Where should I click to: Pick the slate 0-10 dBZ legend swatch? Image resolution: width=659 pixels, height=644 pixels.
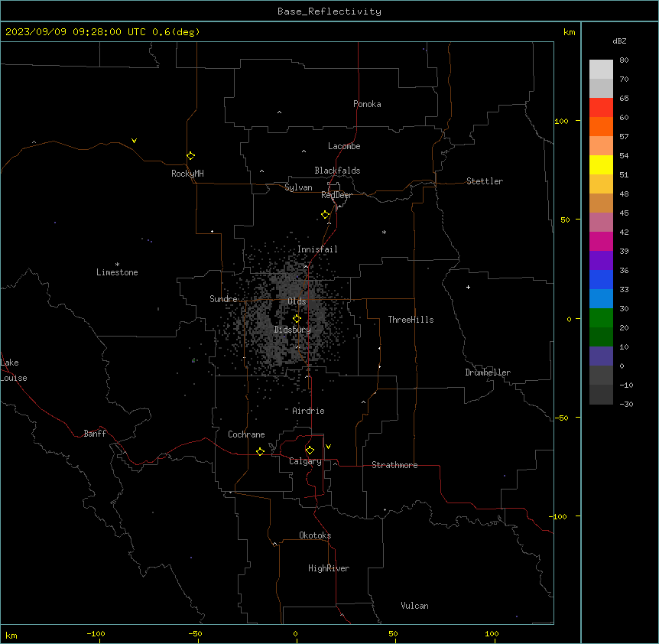point(601,356)
